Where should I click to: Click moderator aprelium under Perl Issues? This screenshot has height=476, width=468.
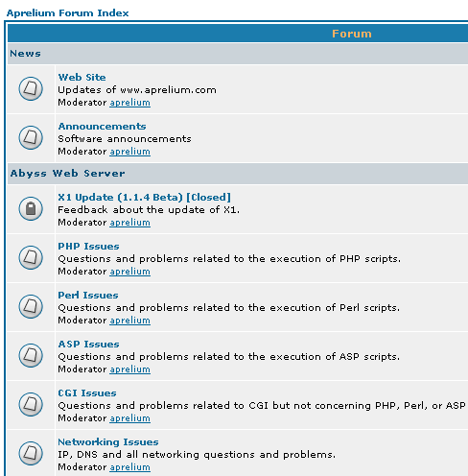[129, 321]
